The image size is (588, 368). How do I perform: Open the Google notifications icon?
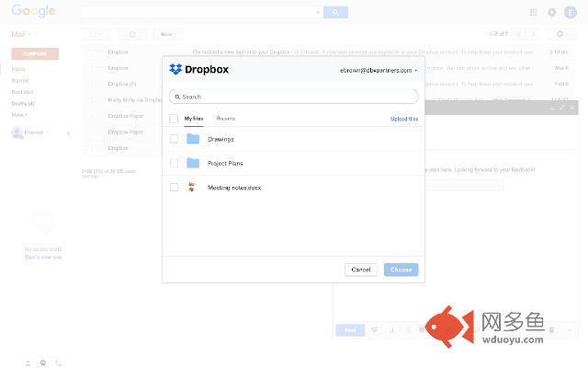(x=551, y=12)
